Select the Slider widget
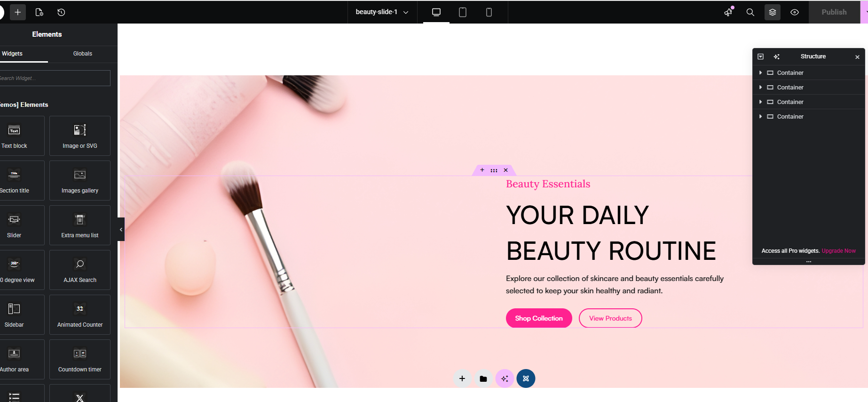Image resolution: width=868 pixels, height=402 pixels. pyautogui.click(x=22, y=225)
